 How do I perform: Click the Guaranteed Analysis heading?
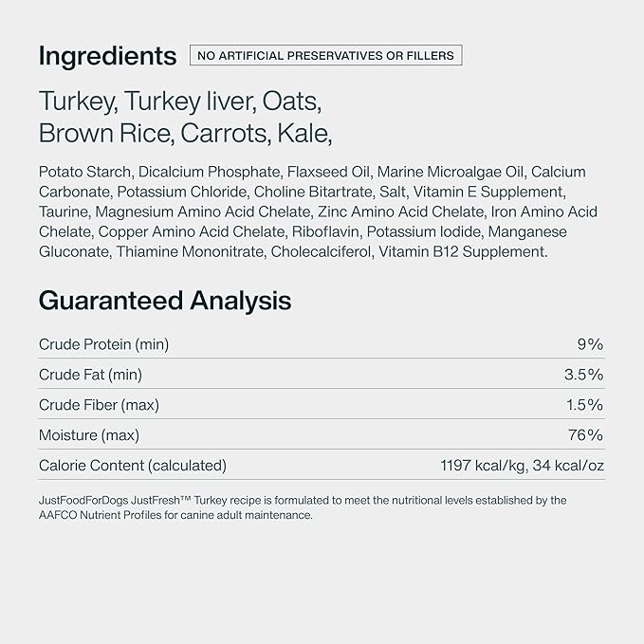165,301
